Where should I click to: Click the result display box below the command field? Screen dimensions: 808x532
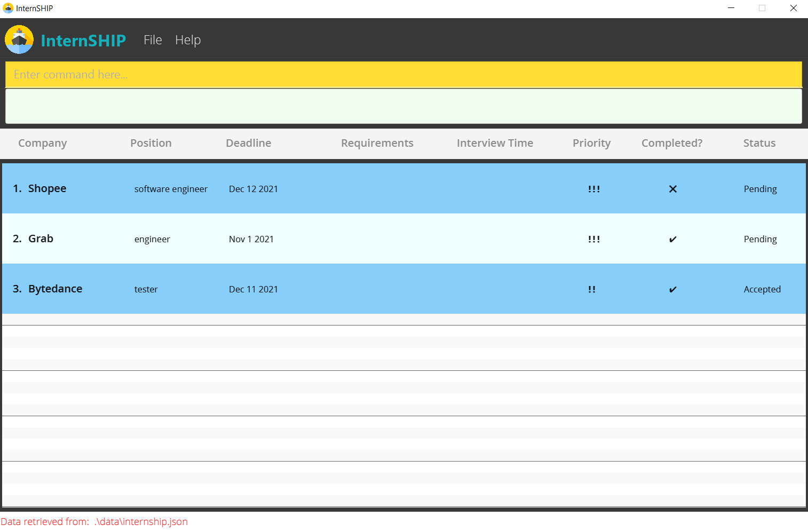403,106
